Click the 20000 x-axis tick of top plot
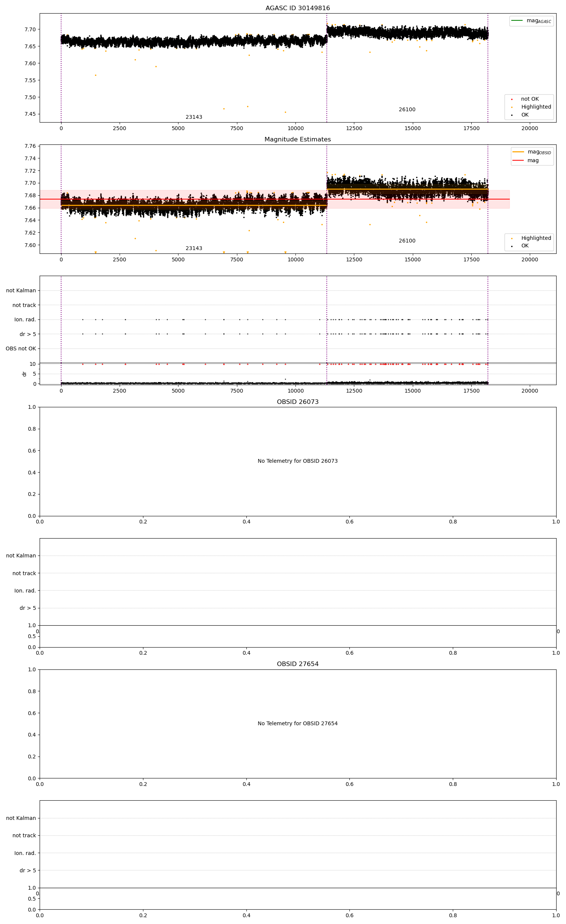 (x=529, y=128)
